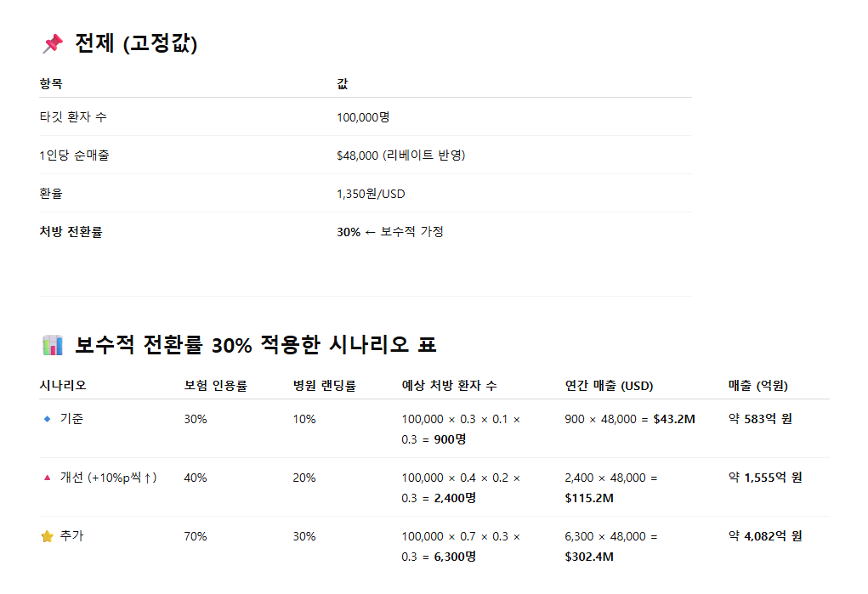Image resolution: width=868 pixels, height=594 pixels.
Task: Click the red pushpin emoji icon
Action: click(54, 43)
